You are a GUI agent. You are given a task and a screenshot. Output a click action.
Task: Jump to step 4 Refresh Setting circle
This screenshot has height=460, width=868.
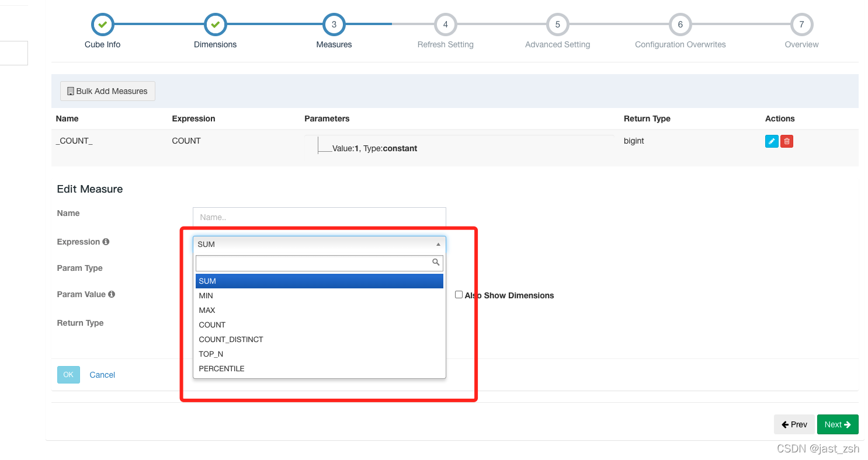446,25
